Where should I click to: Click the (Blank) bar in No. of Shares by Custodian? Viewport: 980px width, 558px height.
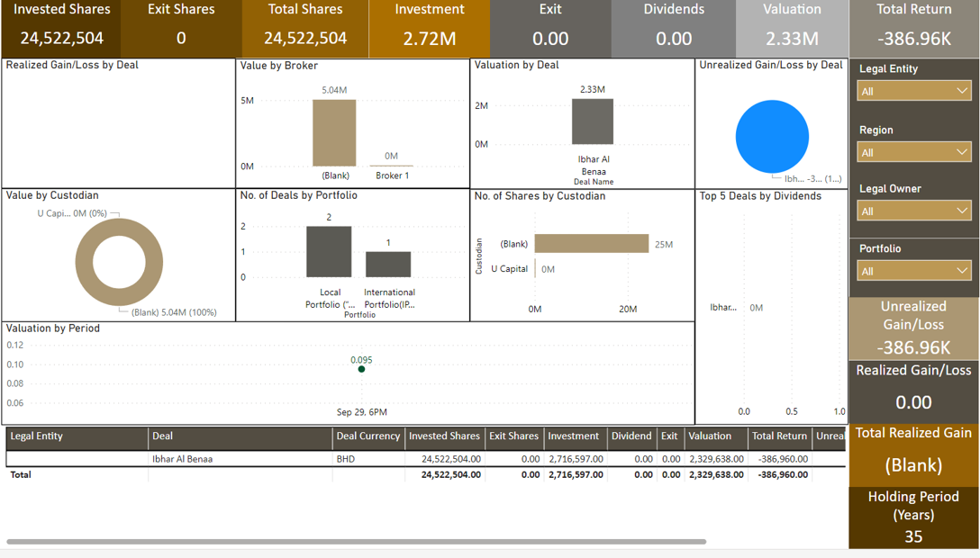[x=591, y=244]
